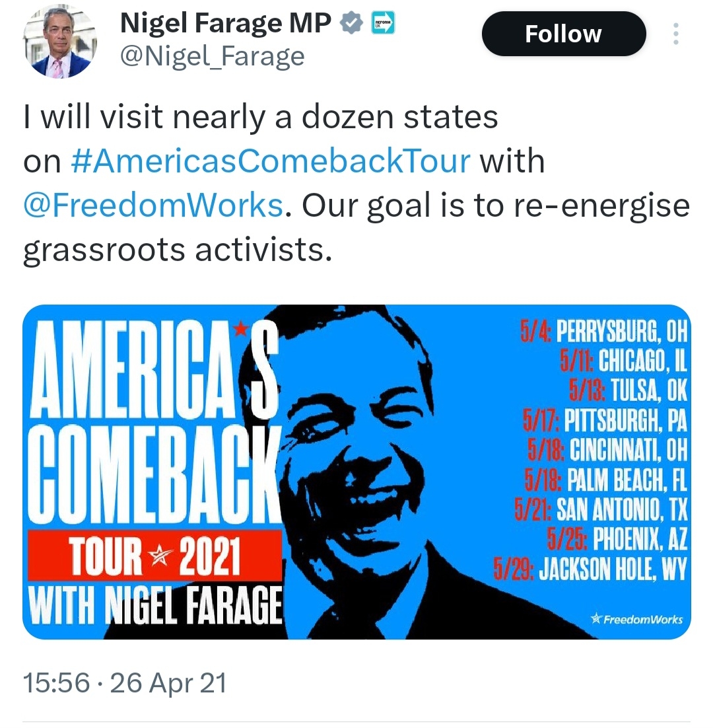The height and width of the screenshot is (728, 713).
Task: Click the Chicago, IL tour date line
Action: tap(623, 360)
